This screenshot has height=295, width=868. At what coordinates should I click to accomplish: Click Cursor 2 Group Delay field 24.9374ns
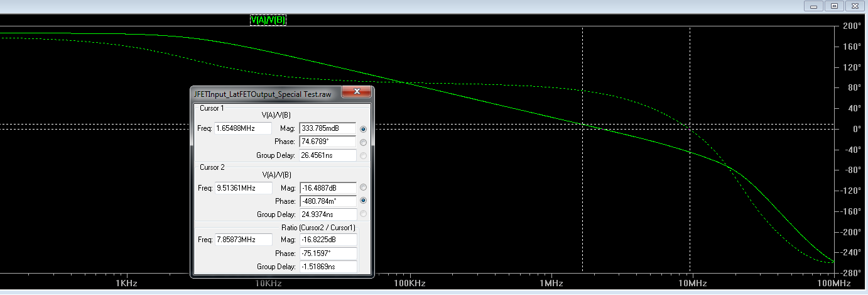tap(327, 214)
